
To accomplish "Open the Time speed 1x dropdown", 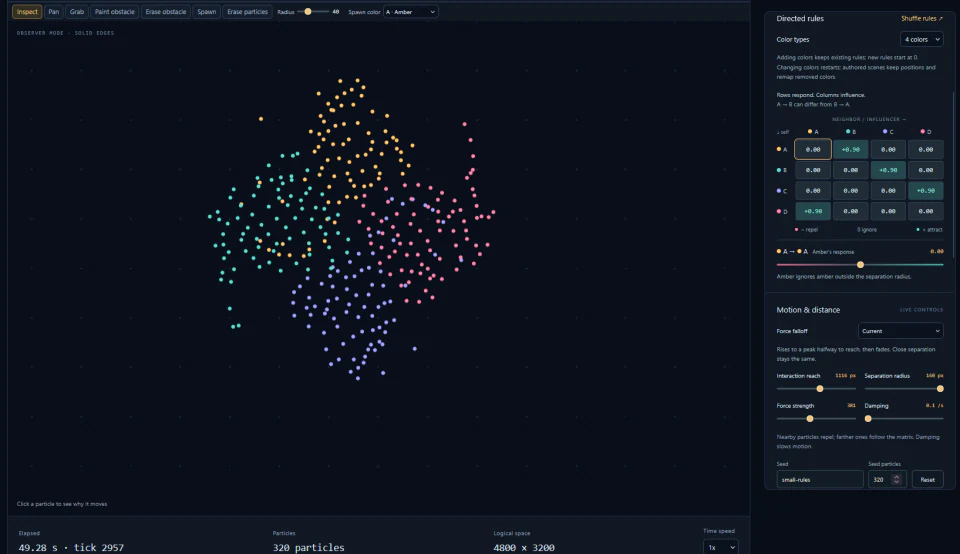I will pos(721,547).
